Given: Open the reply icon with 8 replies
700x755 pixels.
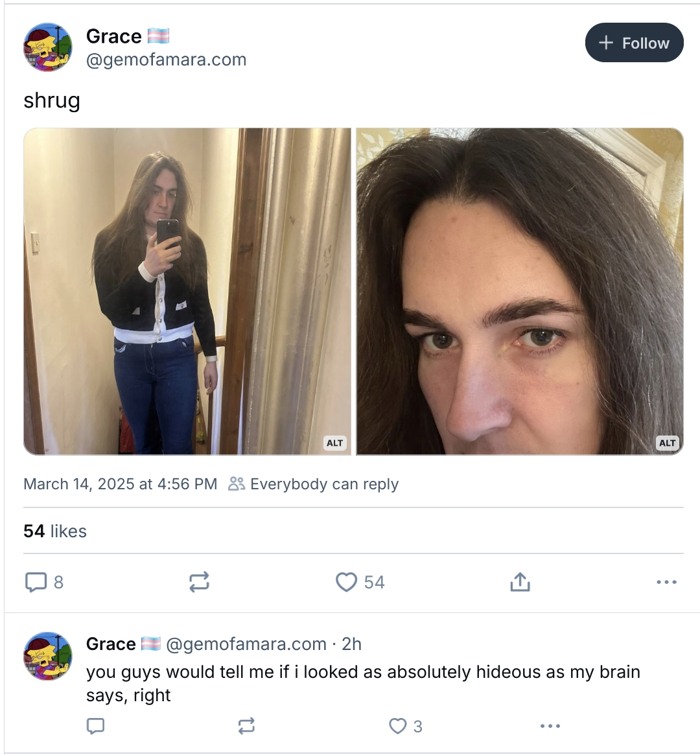Looking at the screenshot, I should (x=44, y=582).
